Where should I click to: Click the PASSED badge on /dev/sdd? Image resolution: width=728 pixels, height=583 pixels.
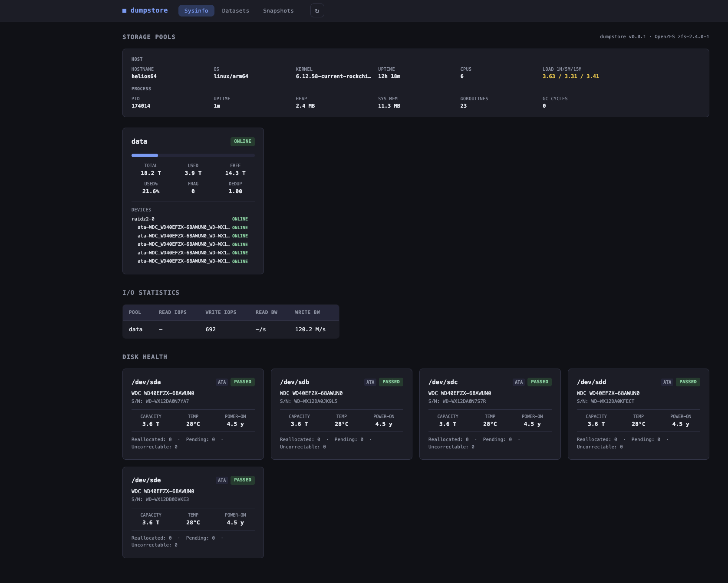coord(688,382)
